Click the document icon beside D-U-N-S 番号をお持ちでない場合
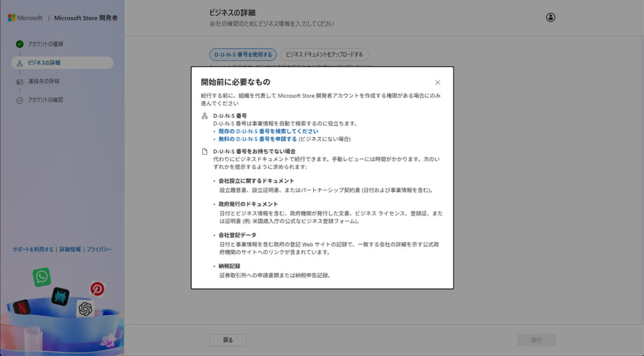Viewport: 644px width, 356px height. point(204,151)
